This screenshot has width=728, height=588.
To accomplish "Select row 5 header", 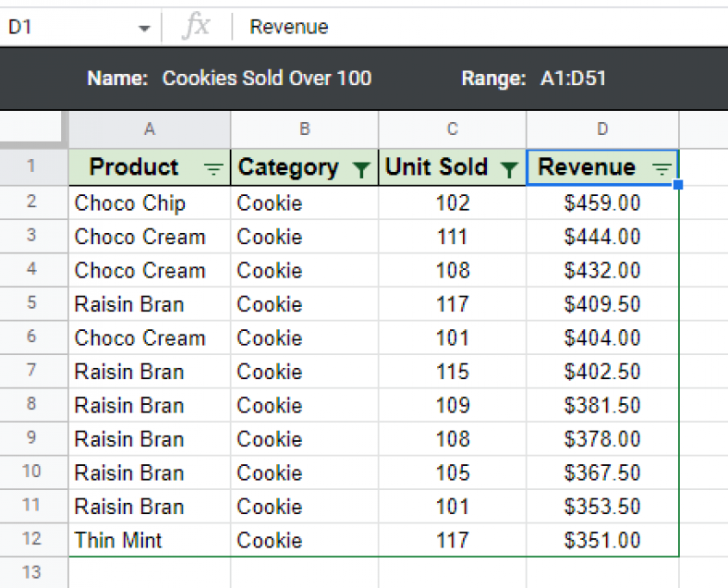I will [31, 303].
